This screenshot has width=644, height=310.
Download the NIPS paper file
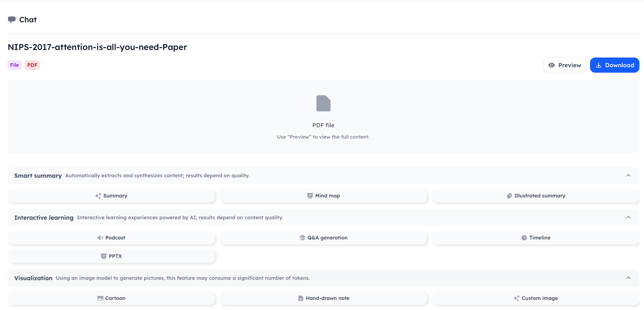(615, 65)
